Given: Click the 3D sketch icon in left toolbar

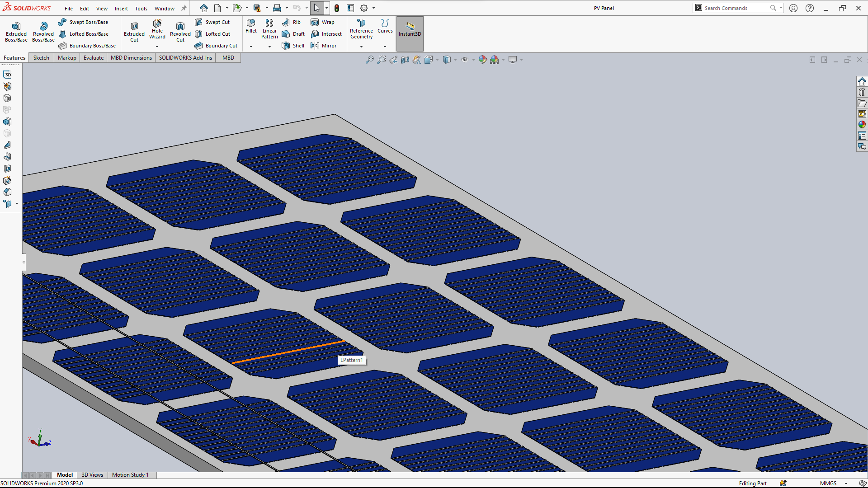Looking at the screenshot, I should [x=7, y=75].
